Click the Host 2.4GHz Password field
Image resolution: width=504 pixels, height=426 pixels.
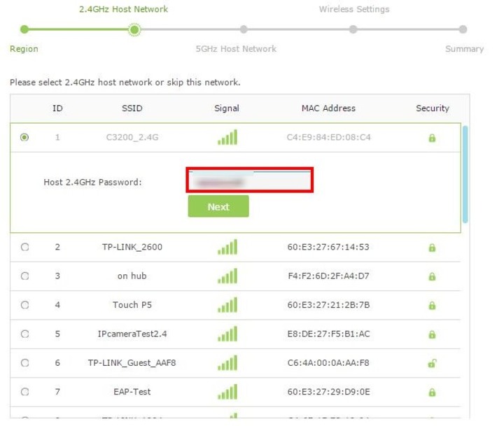[x=249, y=180]
